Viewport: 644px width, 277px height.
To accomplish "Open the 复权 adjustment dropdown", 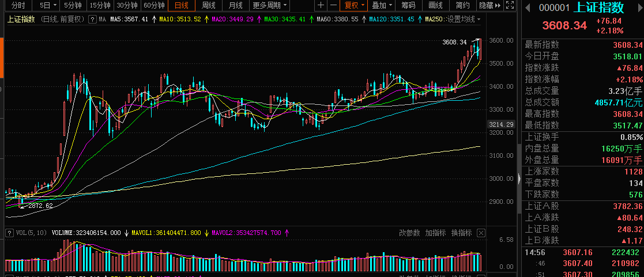I will point(354,5).
